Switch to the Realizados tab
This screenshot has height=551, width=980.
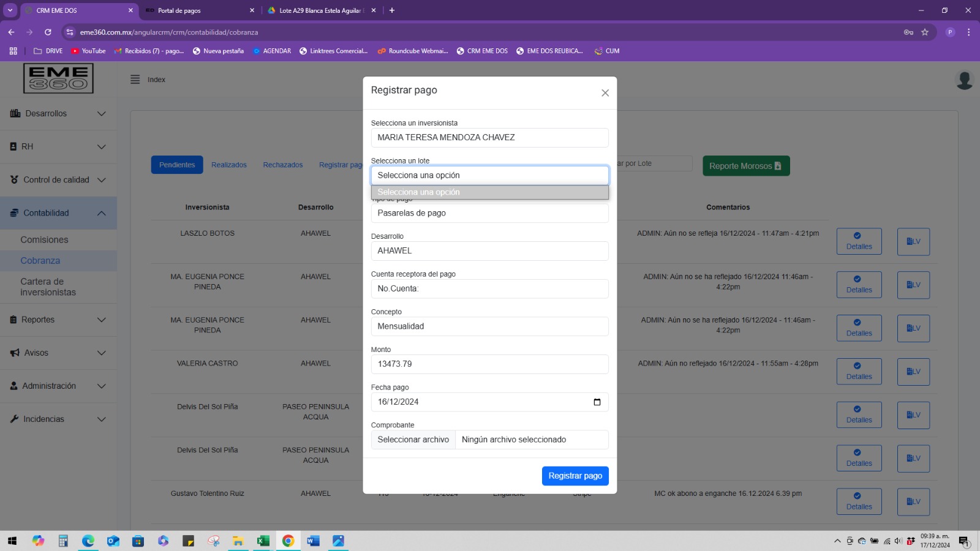[x=229, y=165]
